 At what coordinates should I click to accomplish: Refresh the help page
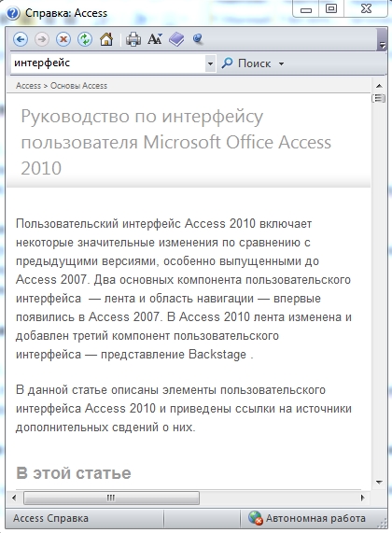click(x=85, y=39)
